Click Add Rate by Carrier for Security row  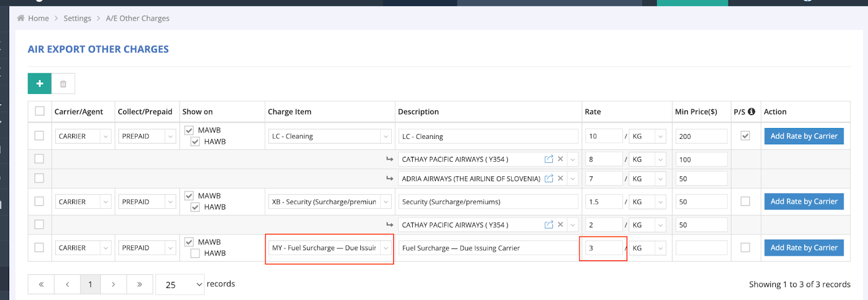(x=803, y=201)
